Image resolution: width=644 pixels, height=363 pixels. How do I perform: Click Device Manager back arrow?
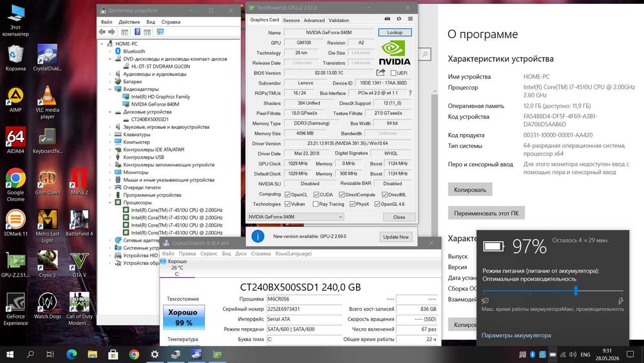102,32
